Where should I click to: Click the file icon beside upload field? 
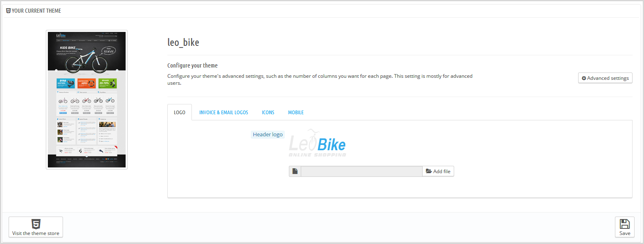click(x=295, y=171)
